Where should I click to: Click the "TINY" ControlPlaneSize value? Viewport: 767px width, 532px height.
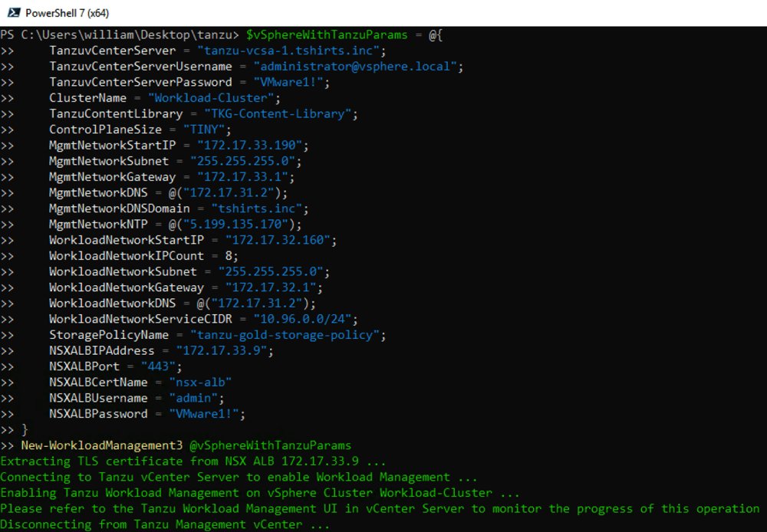pos(204,130)
